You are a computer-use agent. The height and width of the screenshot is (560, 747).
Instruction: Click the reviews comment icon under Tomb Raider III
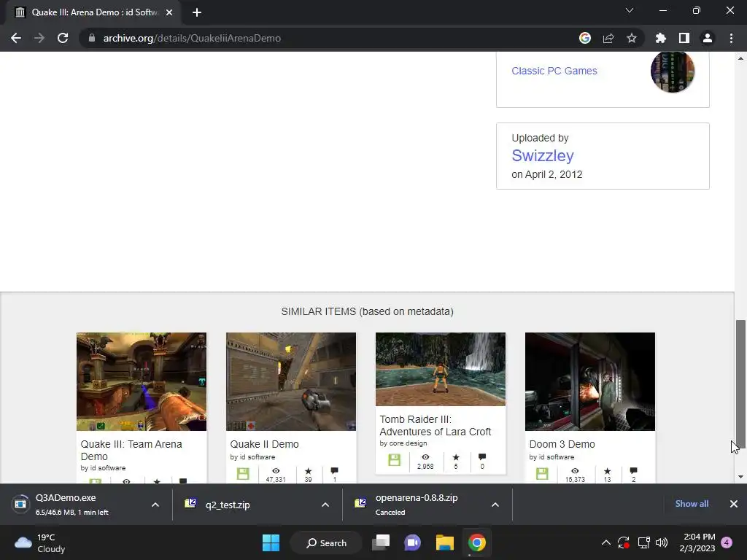(482, 457)
